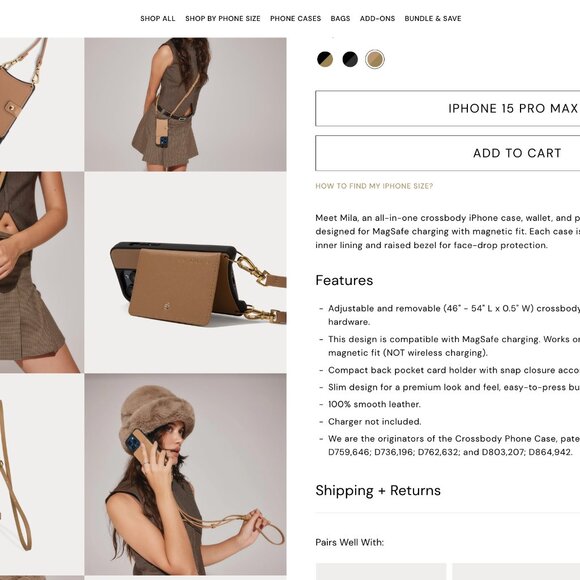Open the iPhone 15 Pro Max size selector

(x=448, y=108)
